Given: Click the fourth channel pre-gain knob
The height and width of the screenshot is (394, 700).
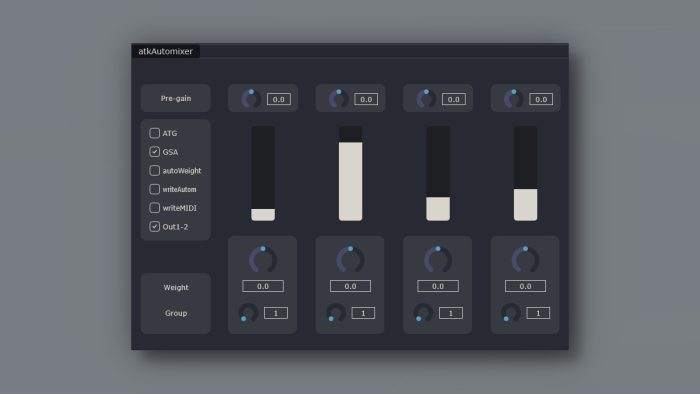Looking at the screenshot, I should pyautogui.click(x=513, y=99).
